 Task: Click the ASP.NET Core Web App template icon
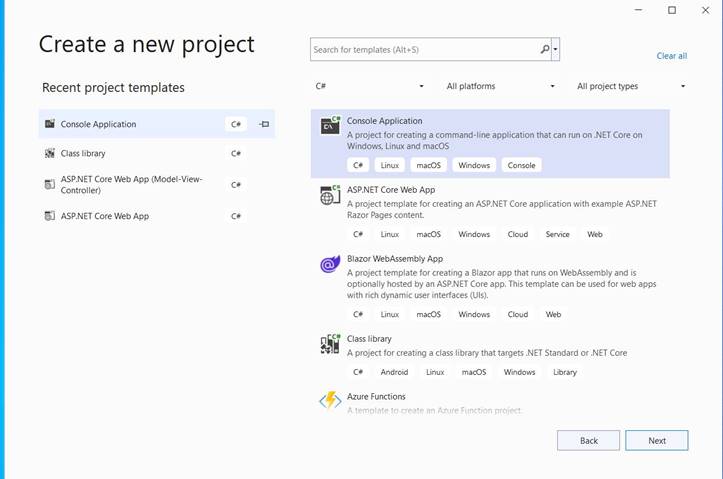pyautogui.click(x=330, y=195)
